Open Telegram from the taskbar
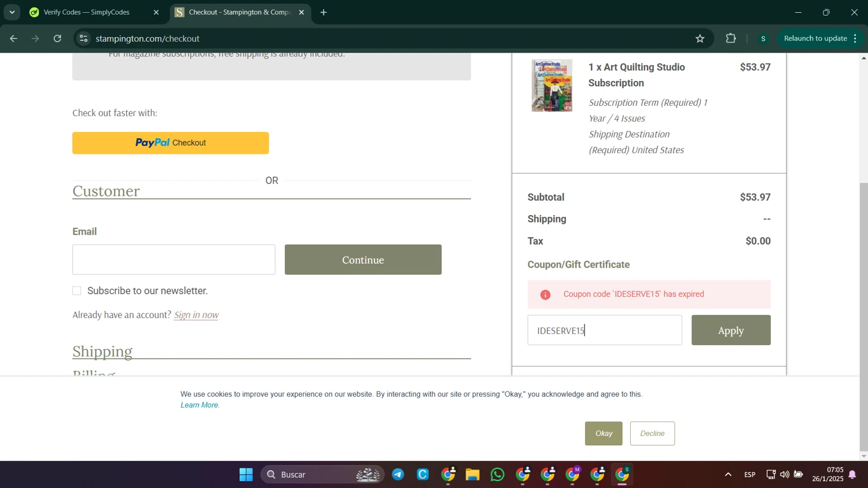 pos(398,475)
